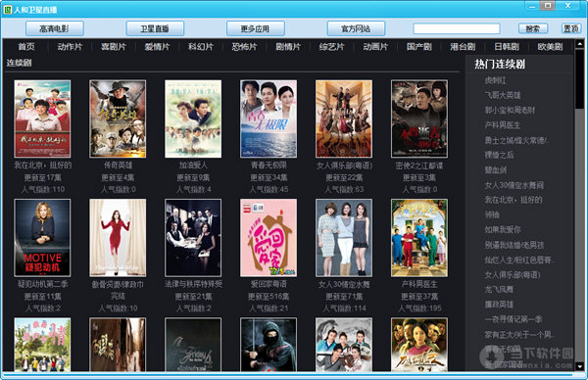Click the vertical scrollbar up arrow
The image size is (588, 380).
pyautogui.click(x=580, y=44)
